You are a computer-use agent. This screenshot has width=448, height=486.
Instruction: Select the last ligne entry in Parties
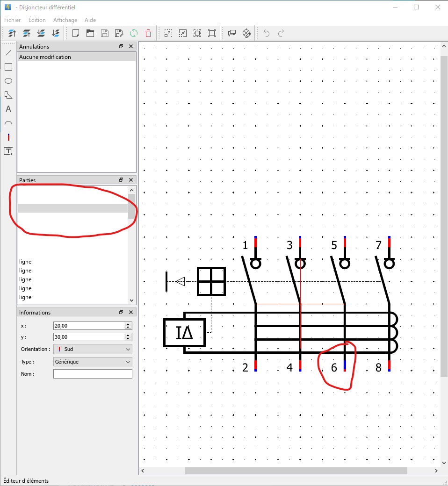coord(25,297)
